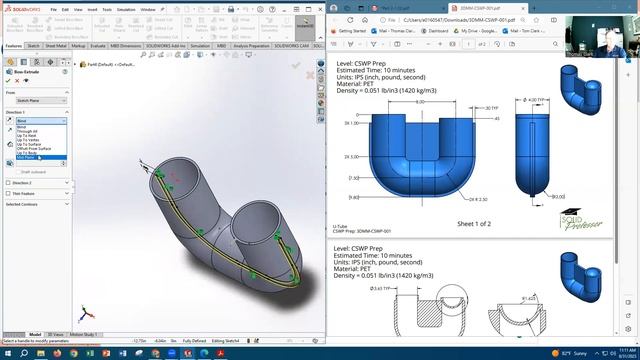The image size is (640, 360).
Task: Open SOLIDWORKS CAM ribbon tab
Action: pyautogui.click(x=291, y=46)
